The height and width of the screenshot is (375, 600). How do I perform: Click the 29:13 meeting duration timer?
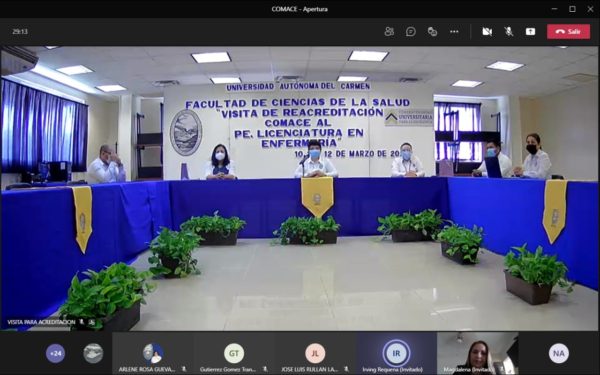pyautogui.click(x=20, y=31)
